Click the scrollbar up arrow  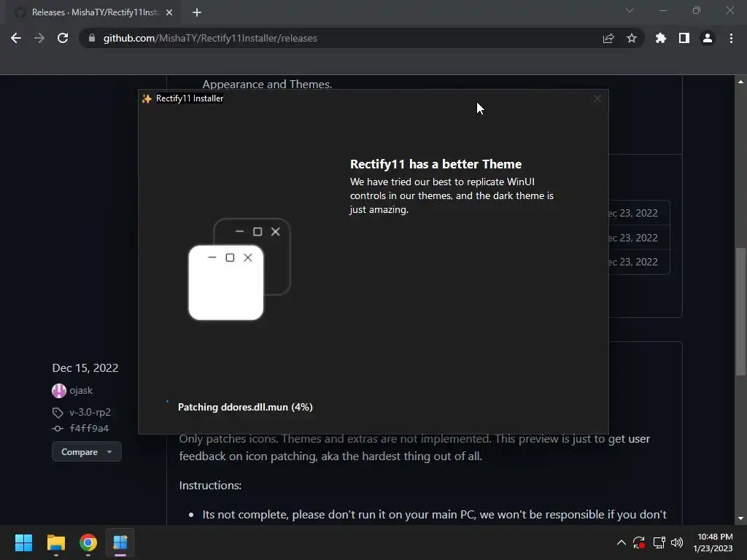click(x=741, y=82)
